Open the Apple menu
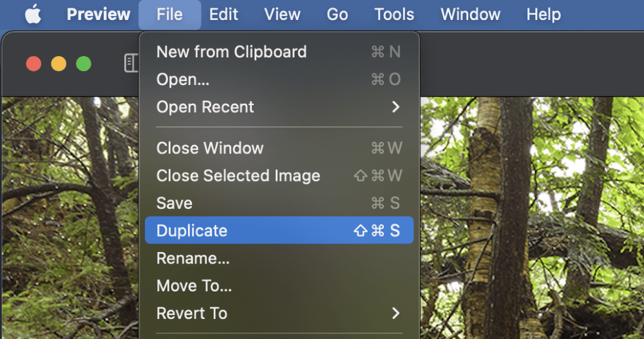 click(33, 14)
